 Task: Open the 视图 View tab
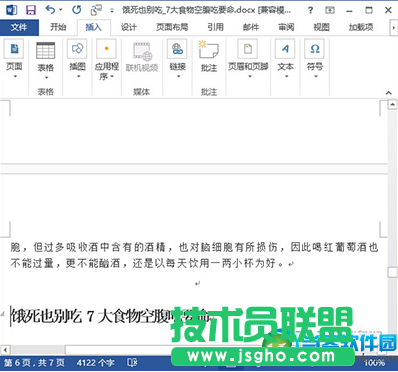point(321,27)
